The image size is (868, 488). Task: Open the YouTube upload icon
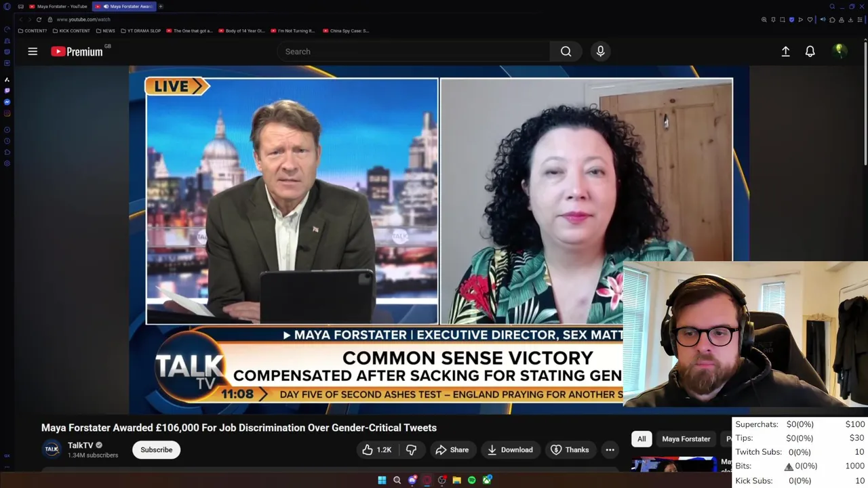(x=785, y=52)
